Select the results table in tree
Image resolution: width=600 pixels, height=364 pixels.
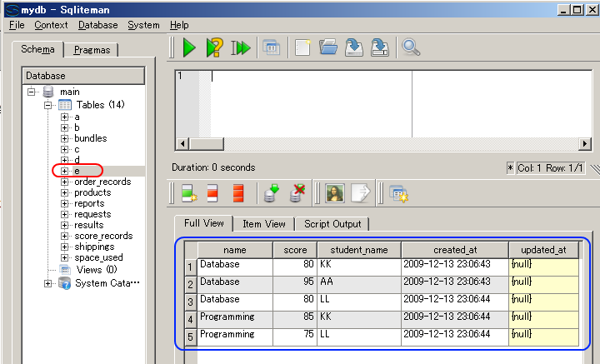click(x=89, y=225)
